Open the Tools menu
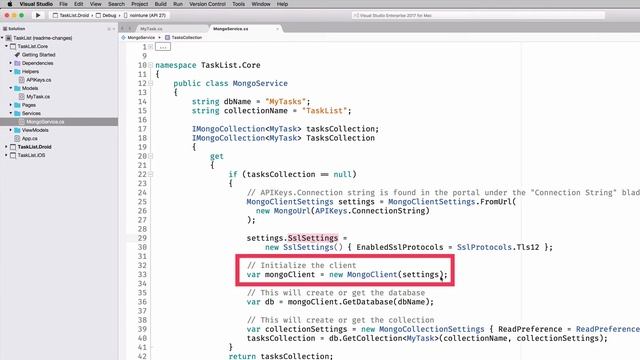The height and width of the screenshot is (360, 640). [238, 4]
